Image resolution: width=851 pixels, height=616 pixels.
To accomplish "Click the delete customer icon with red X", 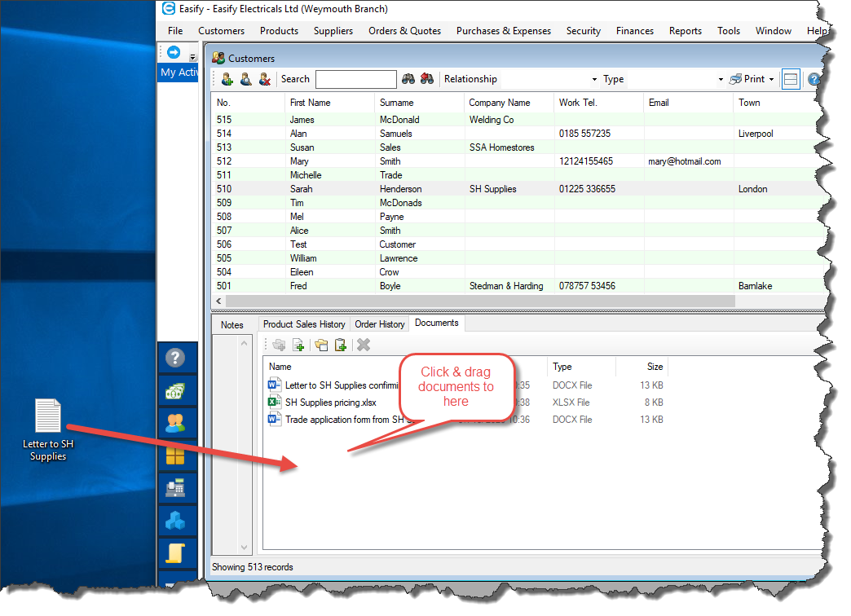I will coord(264,79).
